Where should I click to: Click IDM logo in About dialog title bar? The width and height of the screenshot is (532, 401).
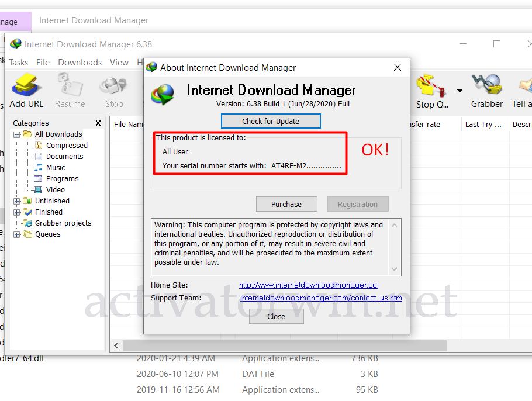pyautogui.click(x=151, y=67)
